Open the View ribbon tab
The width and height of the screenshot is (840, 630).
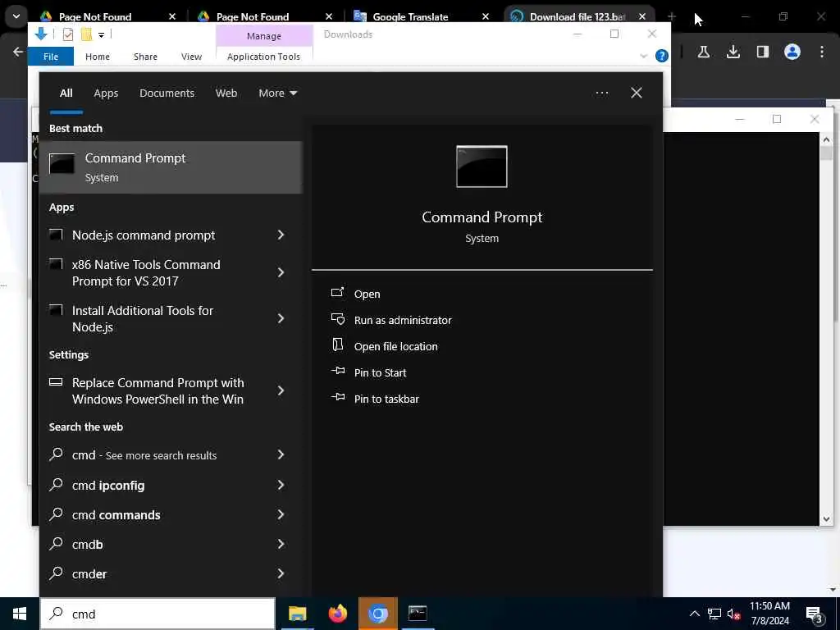tap(191, 57)
